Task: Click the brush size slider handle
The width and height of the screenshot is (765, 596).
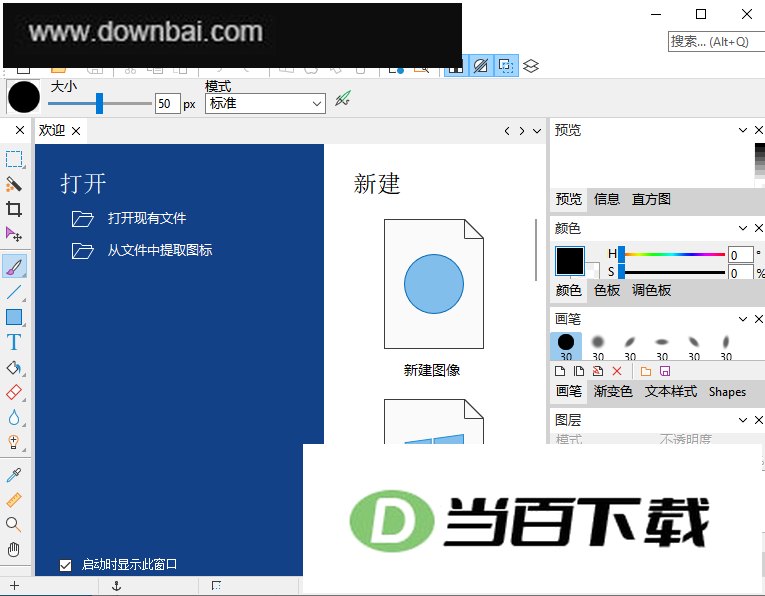Action: point(99,103)
